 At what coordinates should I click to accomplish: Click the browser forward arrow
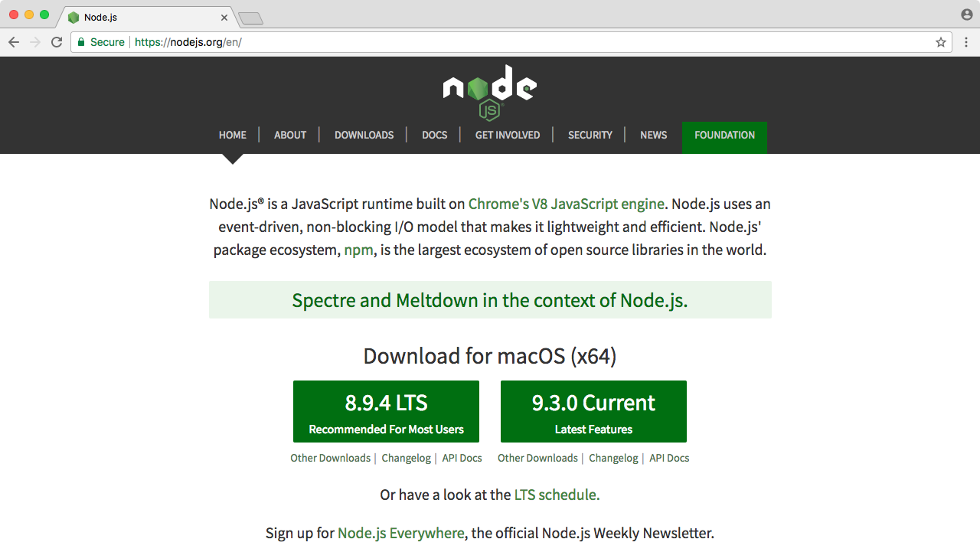[35, 42]
